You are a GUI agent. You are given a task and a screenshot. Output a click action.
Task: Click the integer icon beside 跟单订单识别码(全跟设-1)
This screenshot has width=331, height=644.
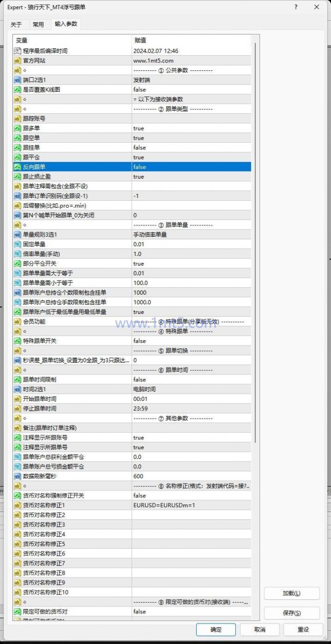pos(17,196)
